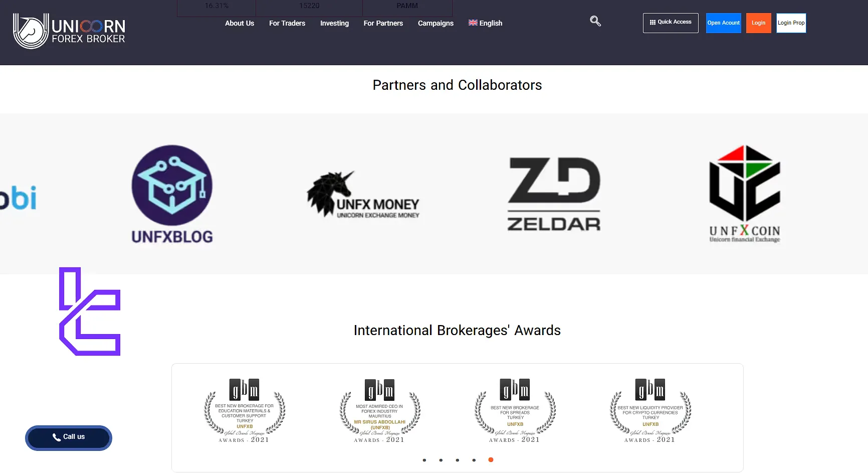Select the third awards carousel dot
The image size is (868, 474).
pyautogui.click(x=458, y=460)
